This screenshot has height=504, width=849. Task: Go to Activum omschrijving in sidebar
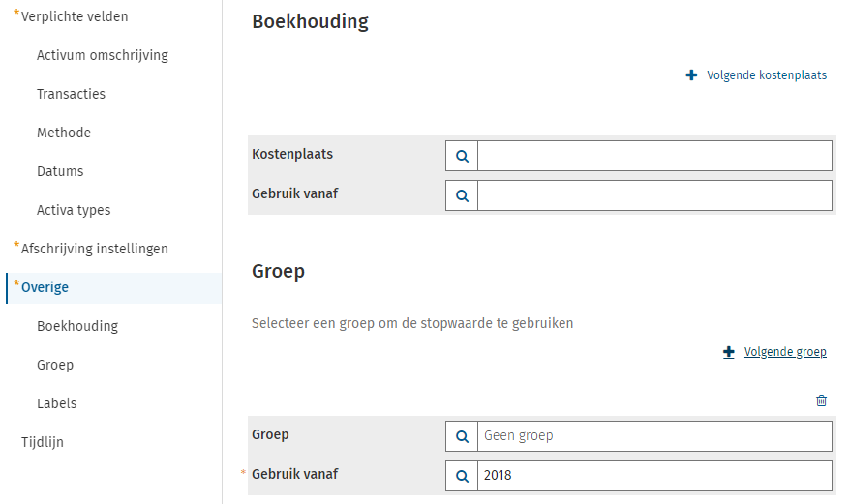[x=103, y=55]
